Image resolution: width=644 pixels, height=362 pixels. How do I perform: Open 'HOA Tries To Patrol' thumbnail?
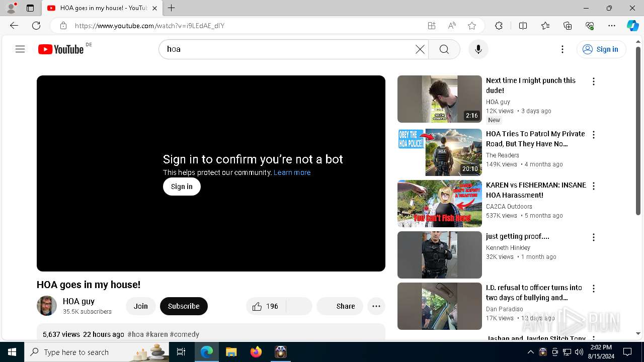(x=440, y=152)
